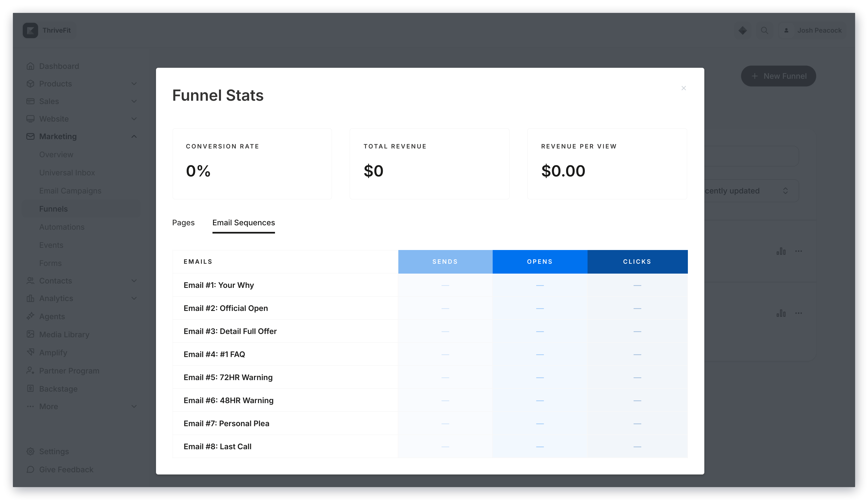Expand the Website chevron
The height and width of the screenshot is (500, 868).
pyautogui.click(x=134, y=119)
